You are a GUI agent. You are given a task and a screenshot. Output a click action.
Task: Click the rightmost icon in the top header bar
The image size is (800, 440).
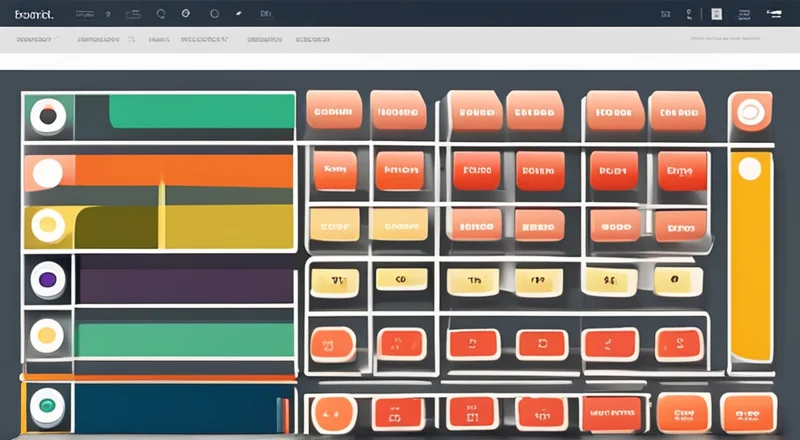pos(775,14)
